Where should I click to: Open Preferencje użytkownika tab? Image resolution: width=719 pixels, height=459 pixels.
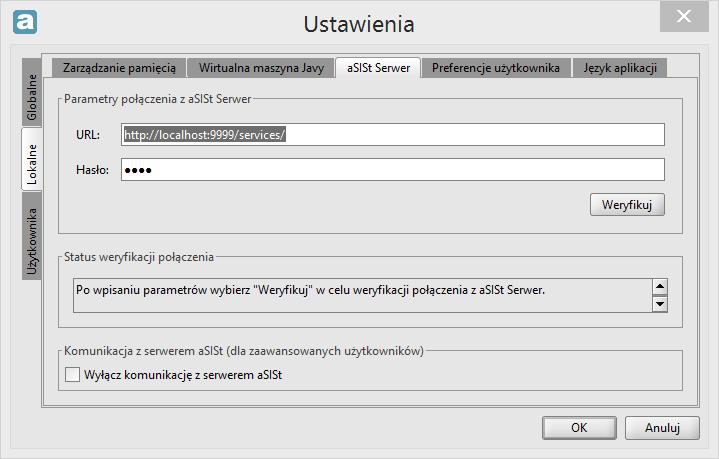click(x=496, y=68)
